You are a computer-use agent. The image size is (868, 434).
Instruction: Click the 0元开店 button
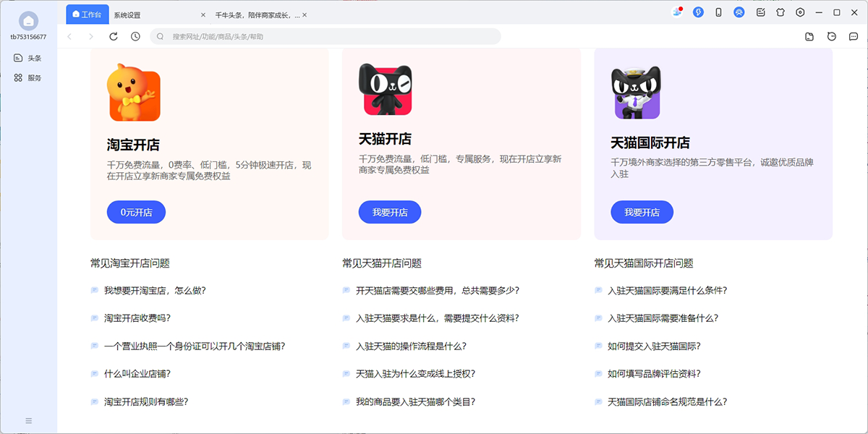(x=136, y=212)
